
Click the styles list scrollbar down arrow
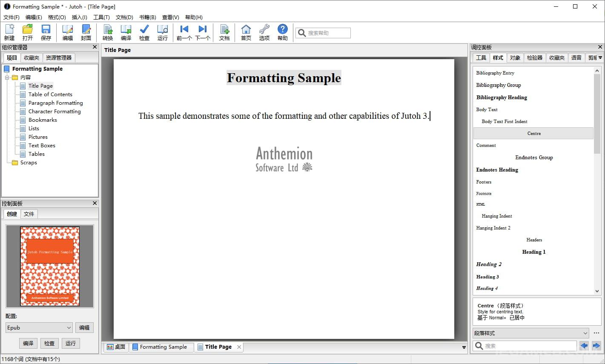pyautogui.click(x=597, y=291)
